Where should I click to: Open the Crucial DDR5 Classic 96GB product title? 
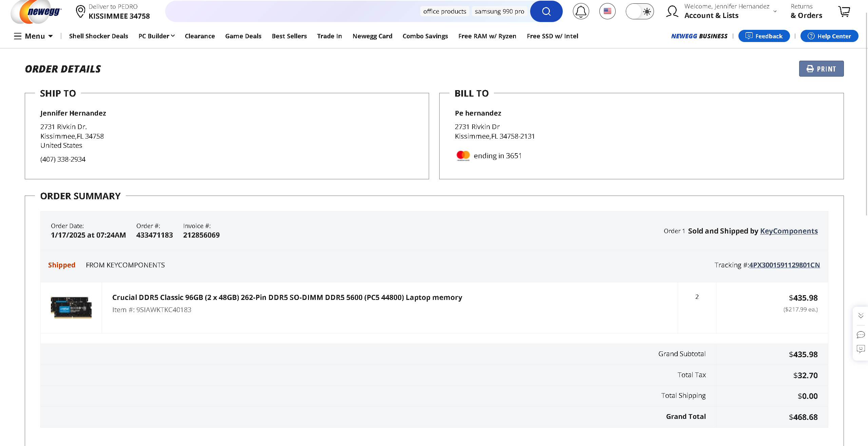point(287,298)
